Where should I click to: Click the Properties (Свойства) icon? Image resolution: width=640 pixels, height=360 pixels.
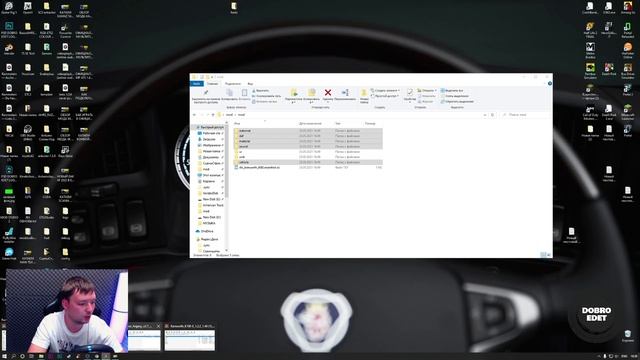(409, 95)
